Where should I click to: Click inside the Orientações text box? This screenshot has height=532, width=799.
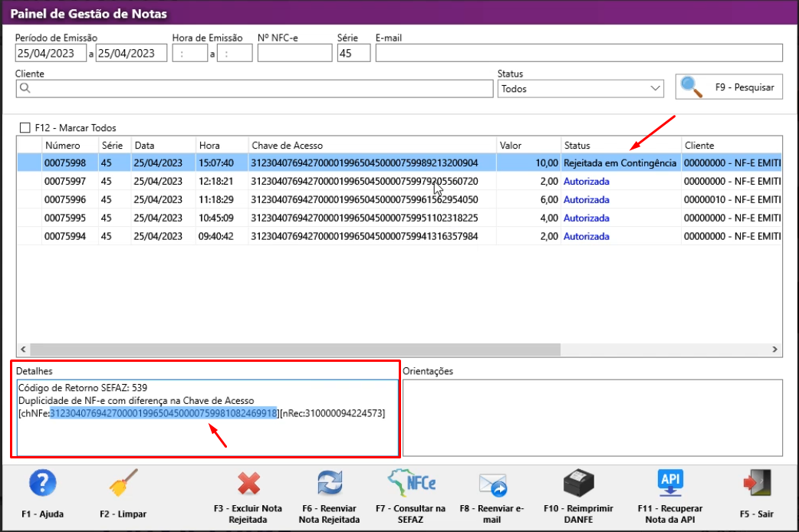click(x=593, y=418)
